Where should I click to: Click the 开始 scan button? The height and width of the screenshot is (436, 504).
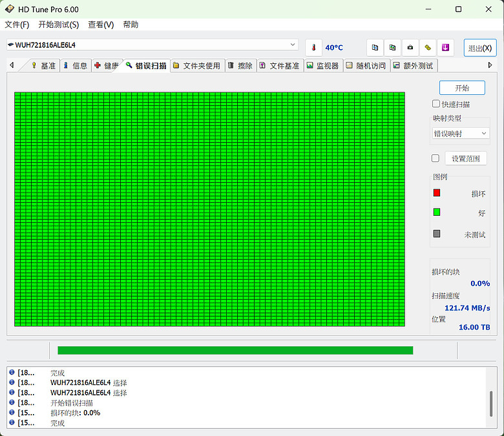(x=462, y=88)
